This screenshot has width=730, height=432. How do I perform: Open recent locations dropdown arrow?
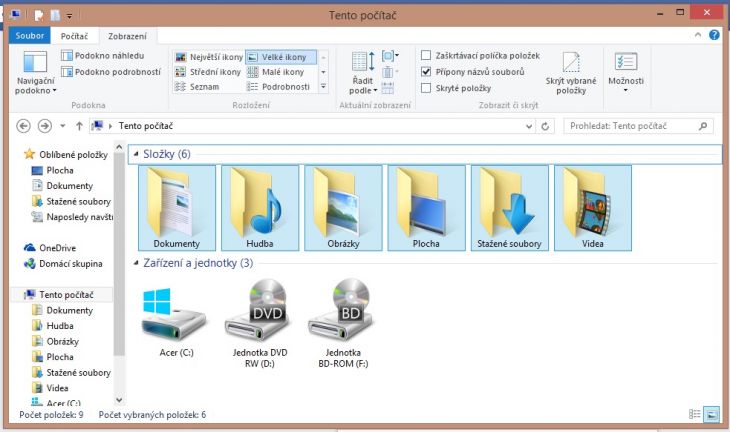(62, 126)
